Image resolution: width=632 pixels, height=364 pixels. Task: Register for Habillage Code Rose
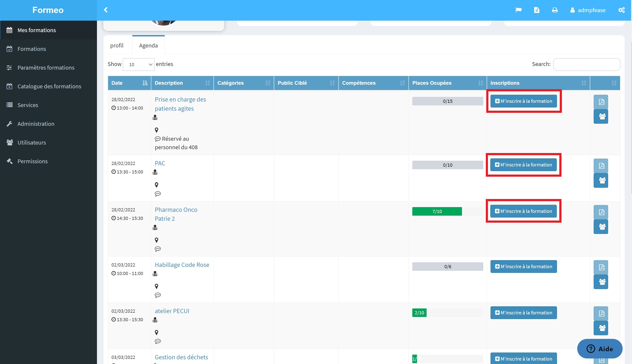tap(523, 267)
